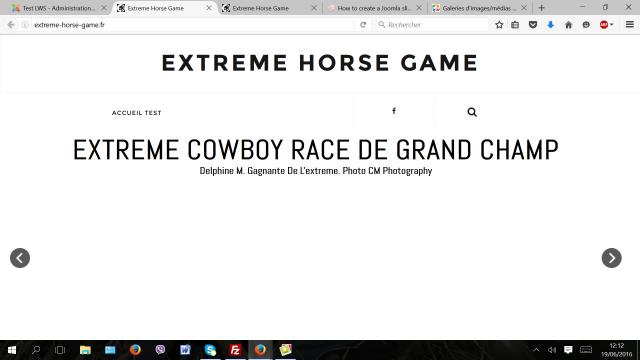The image size is (640, 360).
Task: Switch to the Galeries d'images/médias tab
Action: pos(479,8)
